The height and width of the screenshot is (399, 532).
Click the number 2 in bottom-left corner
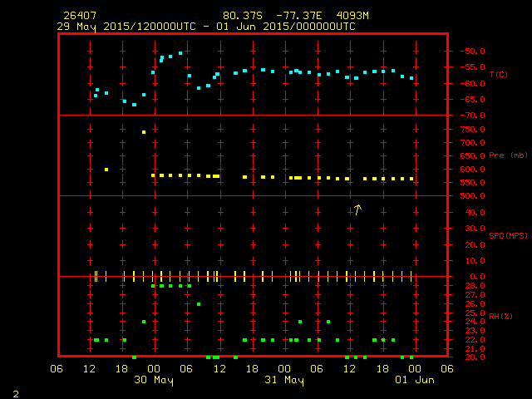coord(15,392)
